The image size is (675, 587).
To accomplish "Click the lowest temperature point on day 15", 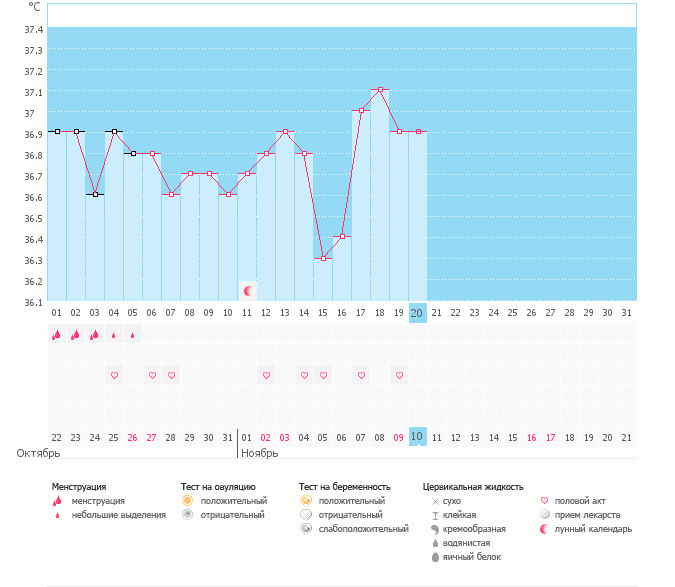I will pos(323,258).
